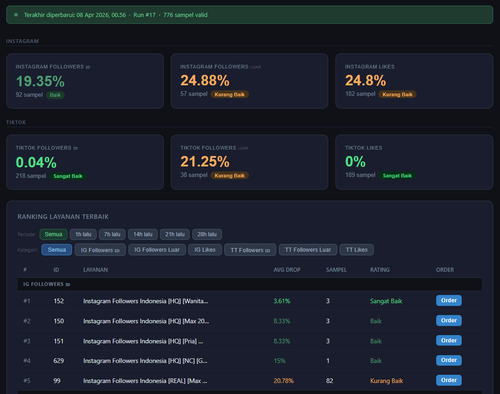This screenshot has height=394, width=500.
Task: Click 'Sangat Baik' badge beside 218 sampel
Action: [x=68, y=176]
